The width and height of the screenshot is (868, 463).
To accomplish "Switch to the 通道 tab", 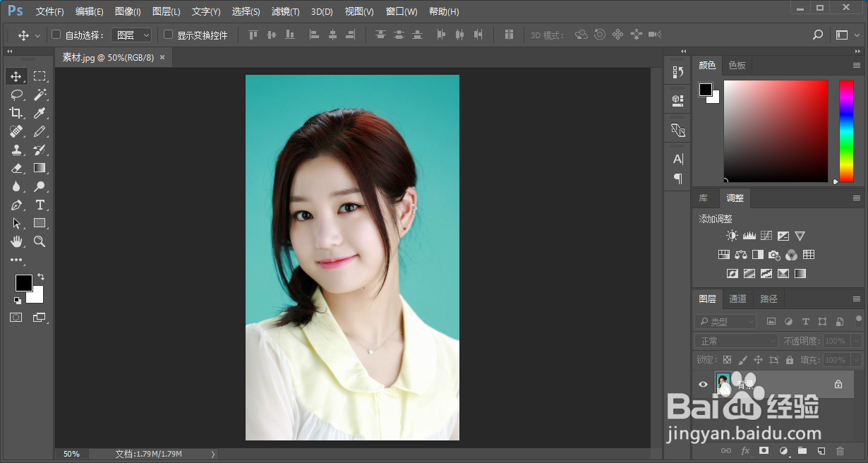I will point(737,299).
